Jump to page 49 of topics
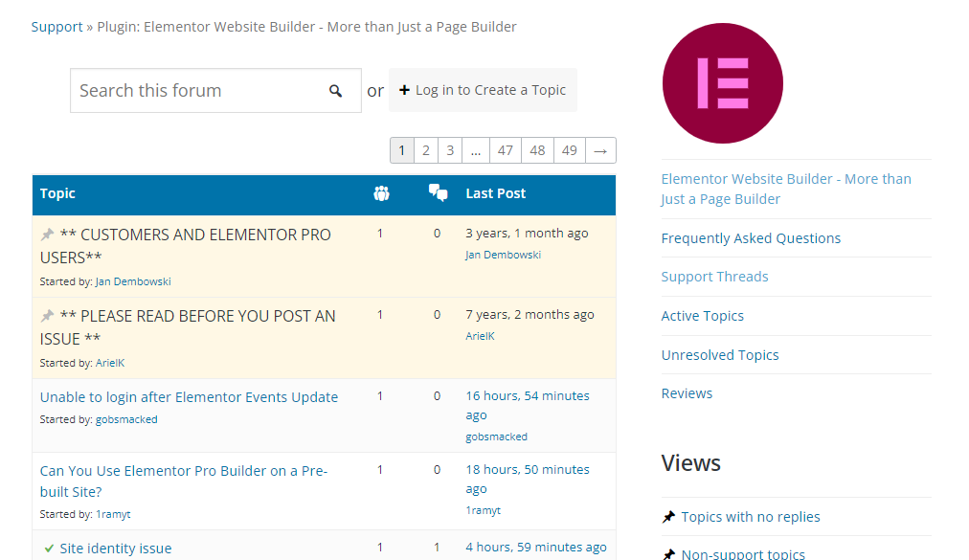This screenshot has width=969, height=560. (570, 150)
